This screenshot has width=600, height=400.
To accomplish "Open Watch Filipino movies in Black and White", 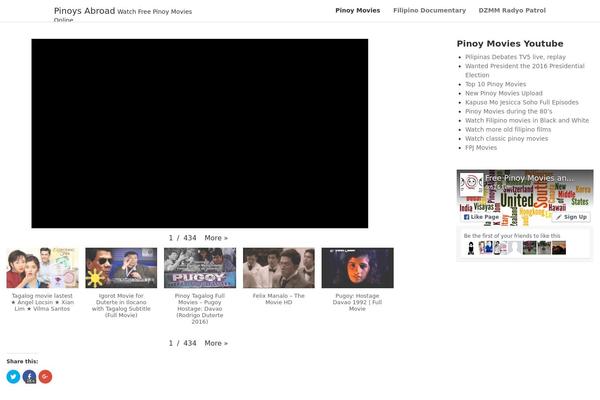I will [x=527, y=121].
